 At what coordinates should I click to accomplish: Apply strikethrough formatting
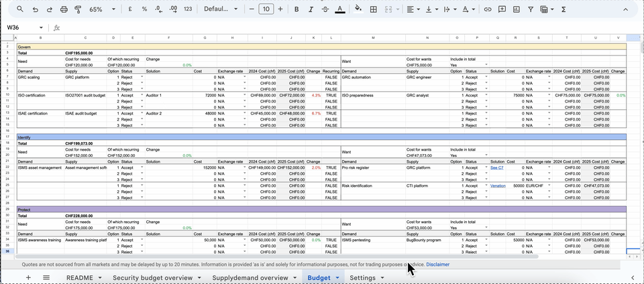coord(325,9)
